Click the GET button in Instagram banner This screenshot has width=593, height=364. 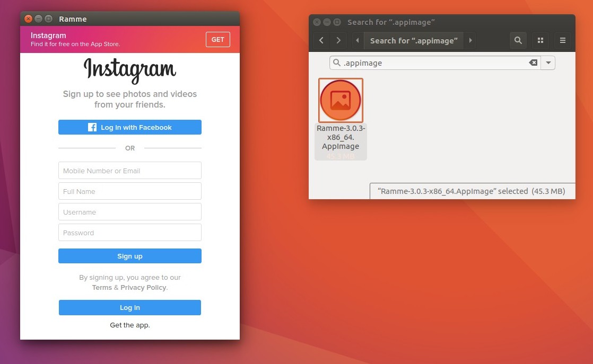tap(218, 40)
